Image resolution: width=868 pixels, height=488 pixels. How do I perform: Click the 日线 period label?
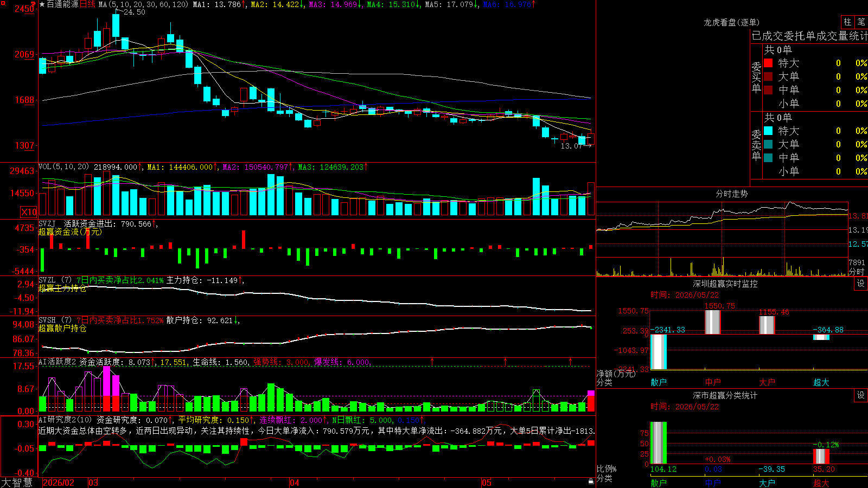(87, 4)
